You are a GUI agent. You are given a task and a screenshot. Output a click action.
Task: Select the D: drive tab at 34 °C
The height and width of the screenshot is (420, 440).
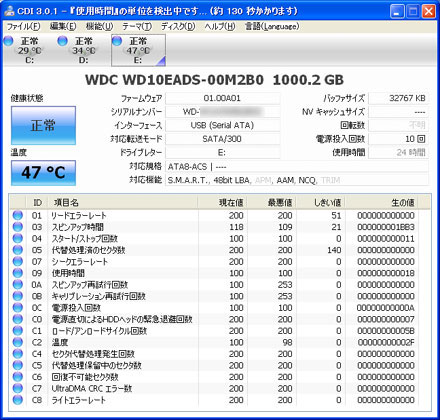pyautogui.click(x=84, y=50)
